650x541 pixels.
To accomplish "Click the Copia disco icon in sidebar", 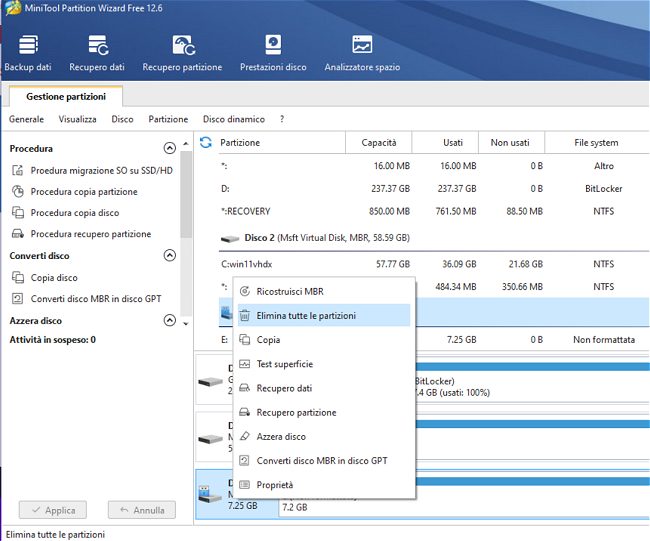I will click(x=17, y=277).
